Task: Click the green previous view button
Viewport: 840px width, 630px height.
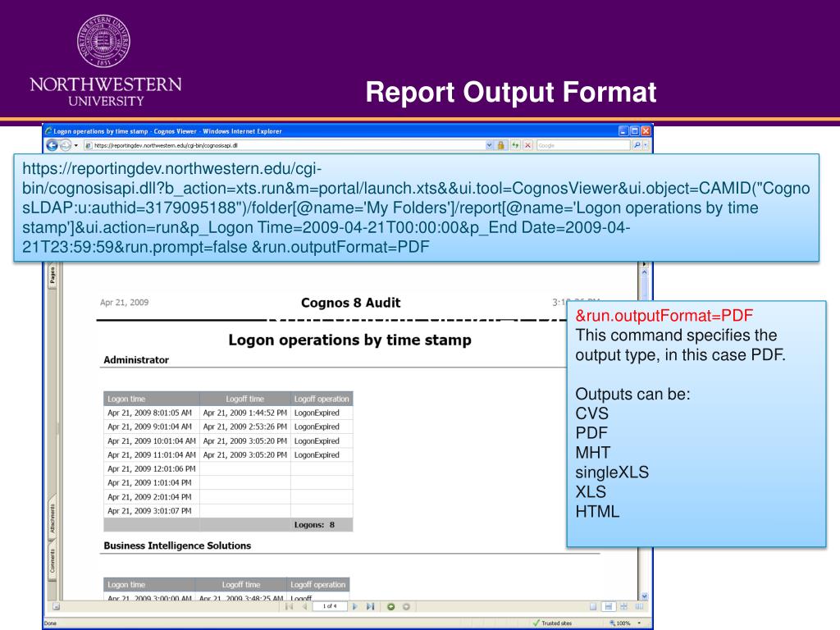Action: click(391, 606)
